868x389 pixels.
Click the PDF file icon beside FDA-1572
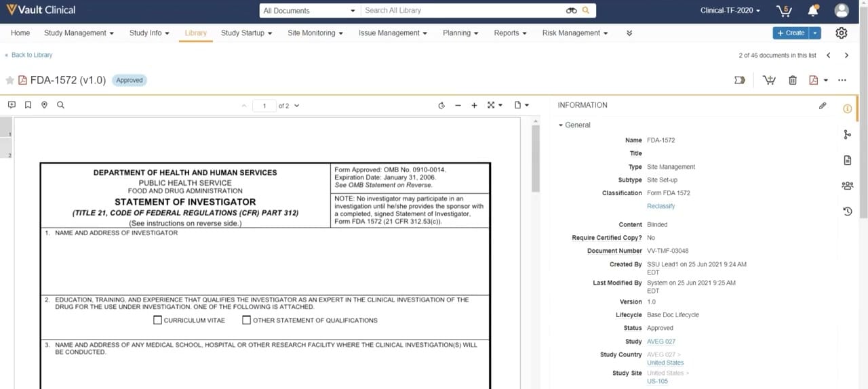pos(22,80)
